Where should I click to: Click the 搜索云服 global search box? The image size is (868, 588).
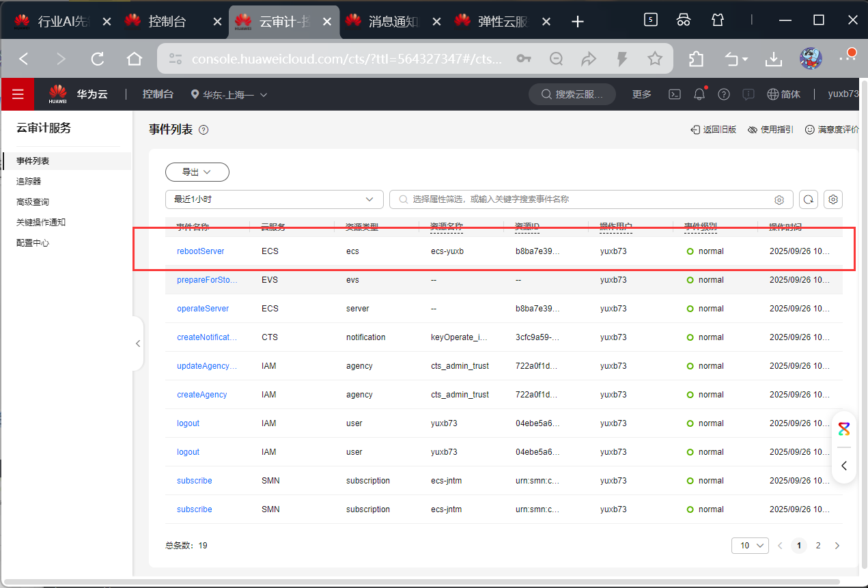[x=572, y=94]
